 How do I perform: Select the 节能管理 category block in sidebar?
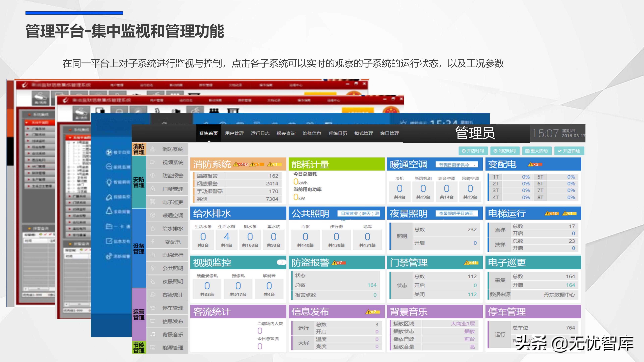(139, 348)
